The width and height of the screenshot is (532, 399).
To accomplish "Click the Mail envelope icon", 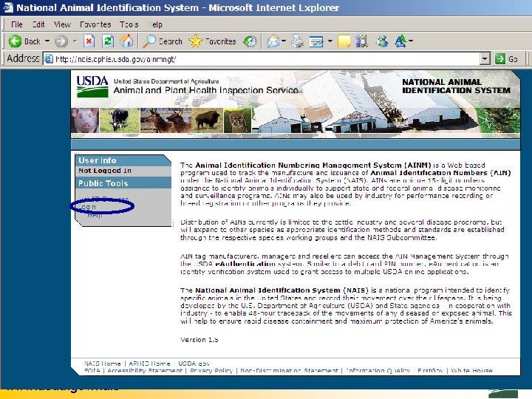I will tap(273, 41).
